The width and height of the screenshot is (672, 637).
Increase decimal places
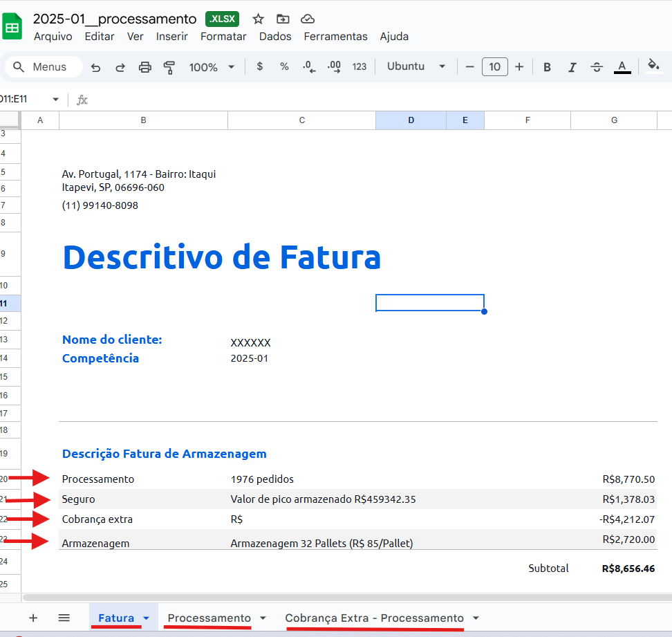click(x=333, y=66)
